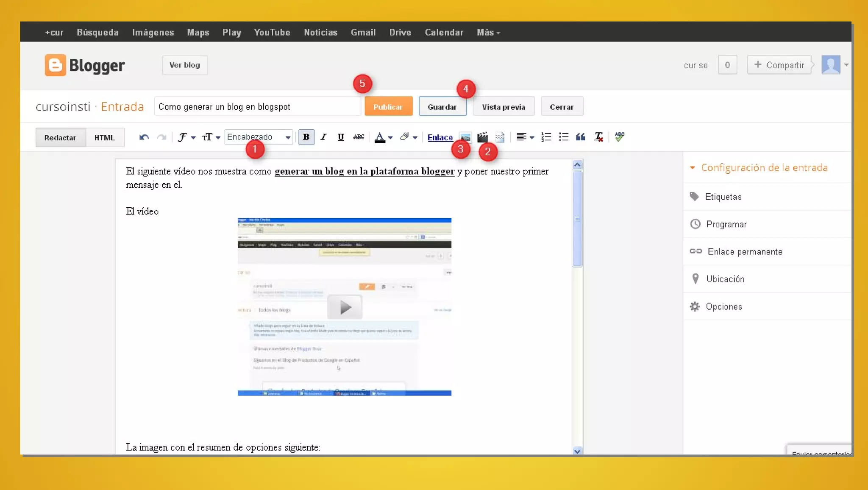Insert a video with the clapperboard icon
868x490 pixels.
click(x=482, y=137)
